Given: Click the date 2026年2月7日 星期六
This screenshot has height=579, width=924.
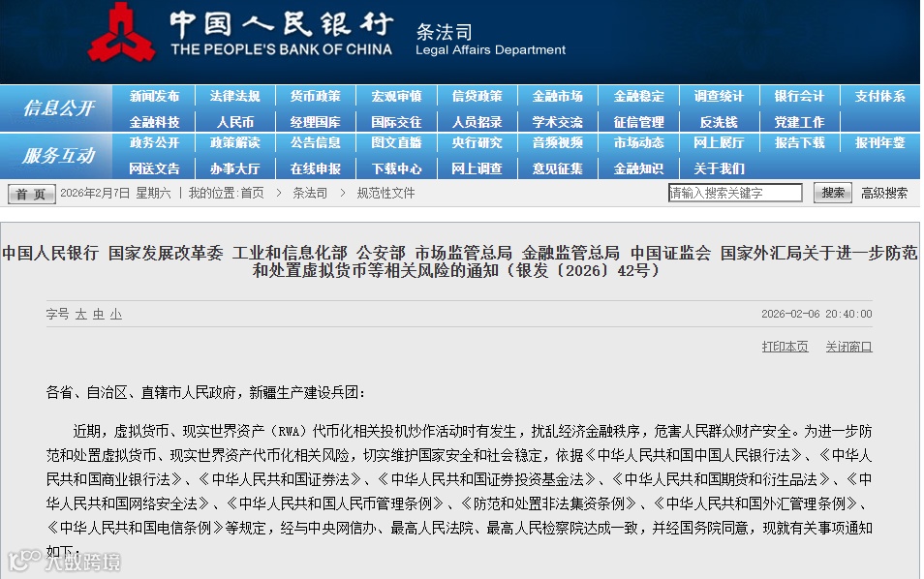Looking at the screenshot, I should tap(115, 194).
